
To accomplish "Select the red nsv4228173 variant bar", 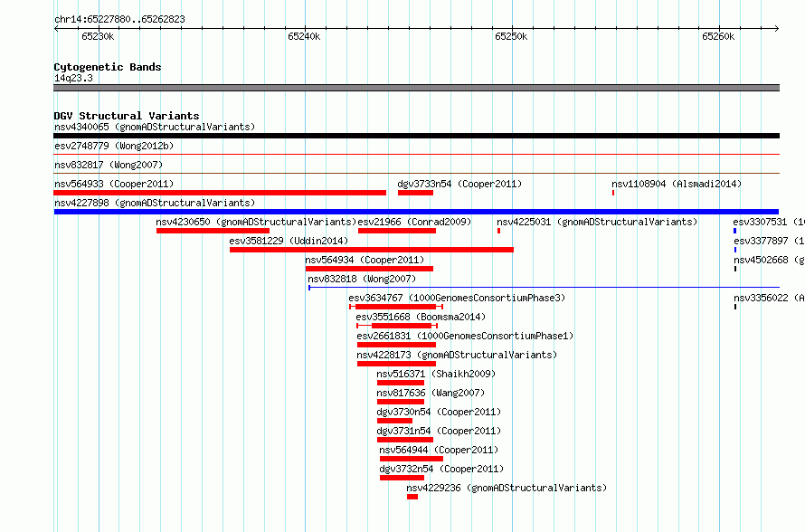I will click(397, 364).
